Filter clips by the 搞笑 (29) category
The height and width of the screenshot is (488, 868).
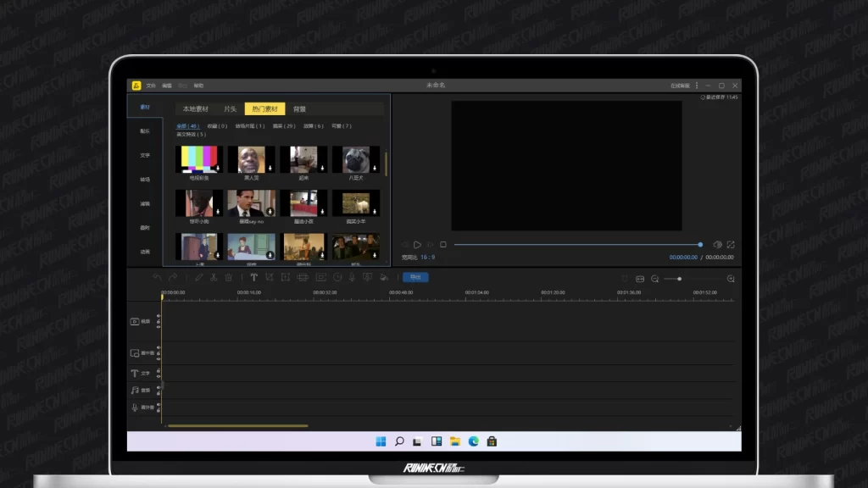[284, 125]
